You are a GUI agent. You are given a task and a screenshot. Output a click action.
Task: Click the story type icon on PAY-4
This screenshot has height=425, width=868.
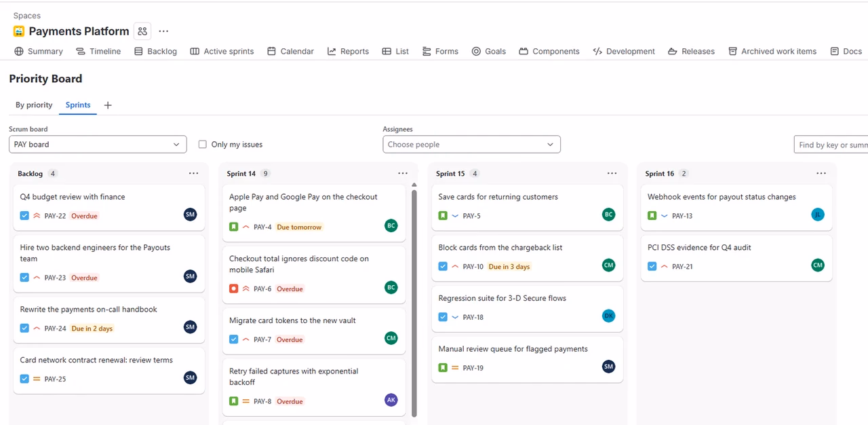tap(234, 227)
